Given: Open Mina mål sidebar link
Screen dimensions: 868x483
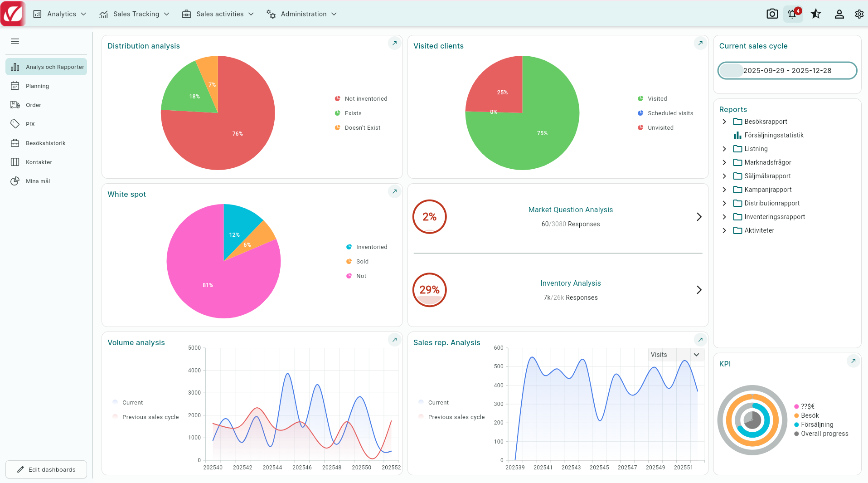Looking at the screenshot, I should click(x=46, y=181).
